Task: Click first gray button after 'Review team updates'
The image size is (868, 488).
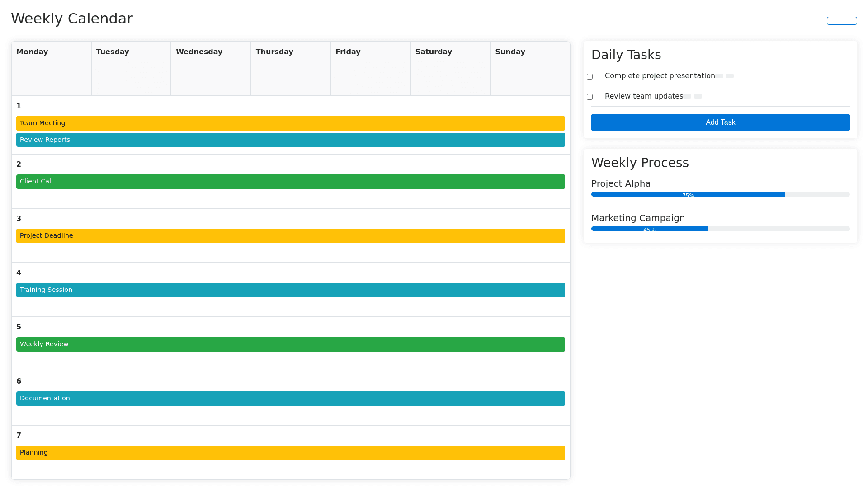Action: 687,96
